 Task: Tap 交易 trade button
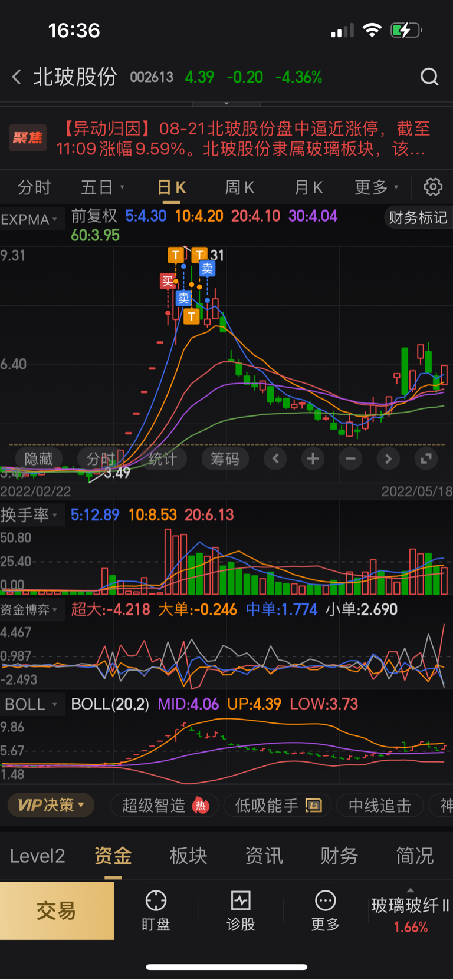pyautogui.click(x=57, y=910)
